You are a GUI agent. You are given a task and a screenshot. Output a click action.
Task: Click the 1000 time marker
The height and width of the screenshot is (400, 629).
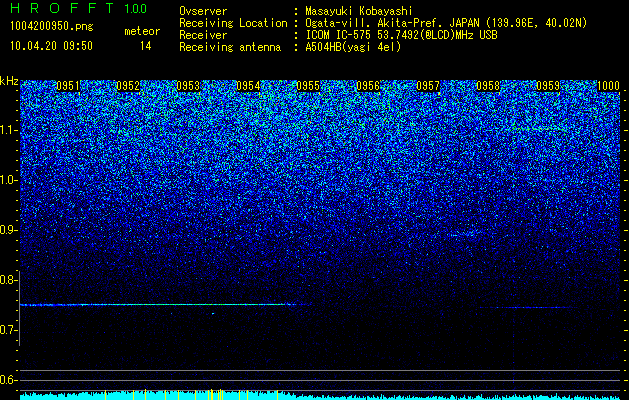pos(609,86)
